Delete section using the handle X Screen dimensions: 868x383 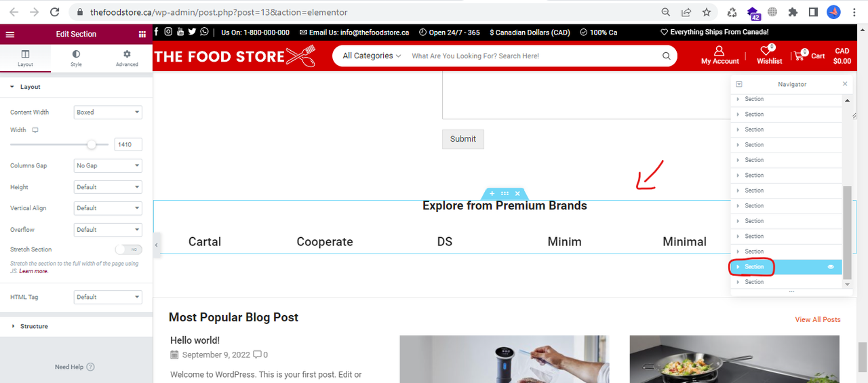click(x=517, y=194)
